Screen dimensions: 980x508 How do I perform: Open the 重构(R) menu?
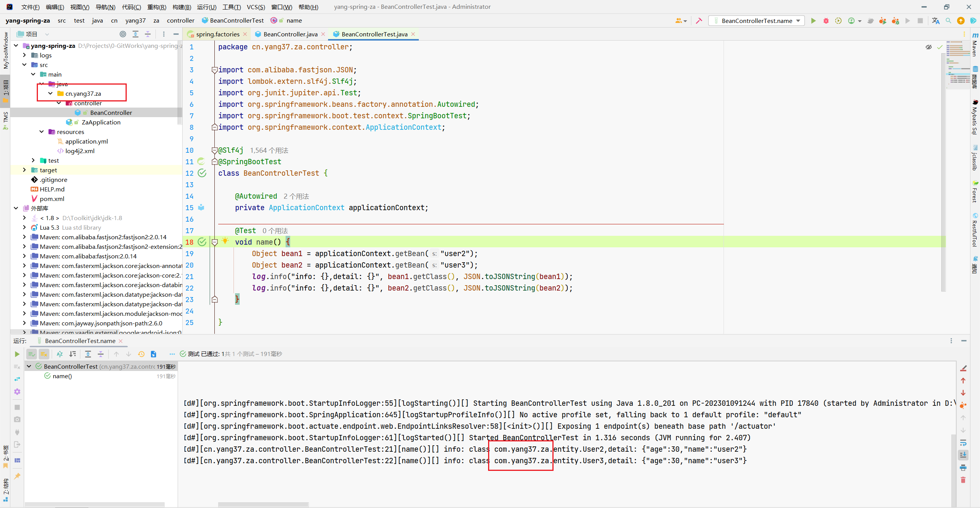pos(157,7)
